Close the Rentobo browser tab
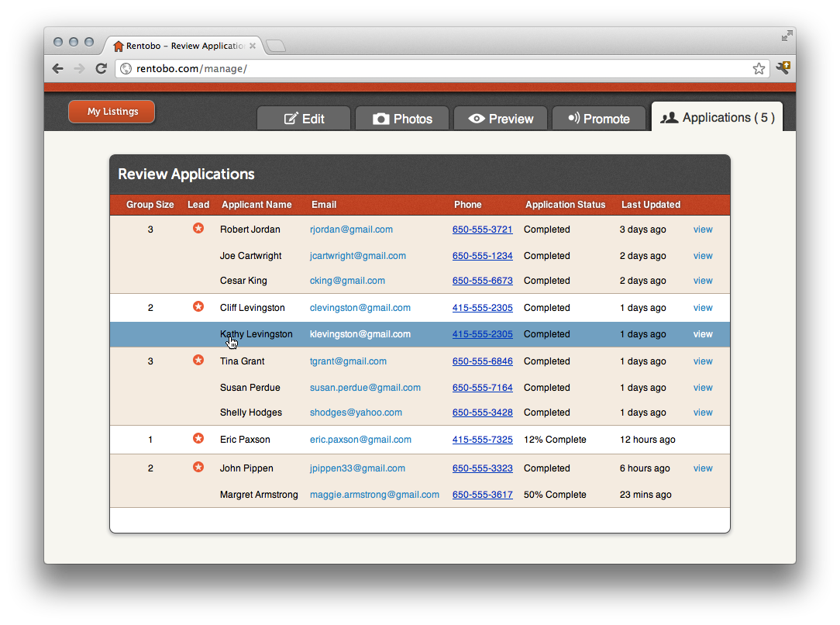 tap(253, 46)
